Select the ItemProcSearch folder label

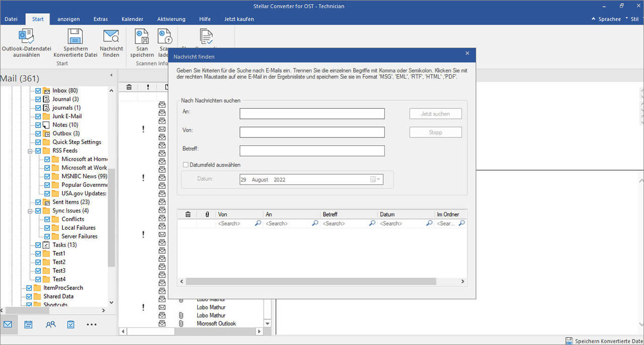[x=63, y=288]
